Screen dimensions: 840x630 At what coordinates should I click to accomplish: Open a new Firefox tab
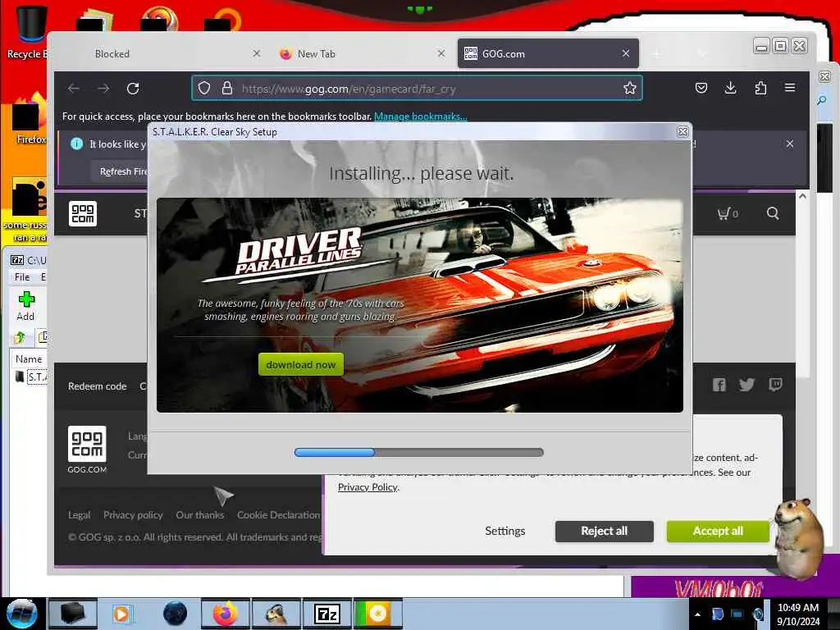tap(657, 53)
